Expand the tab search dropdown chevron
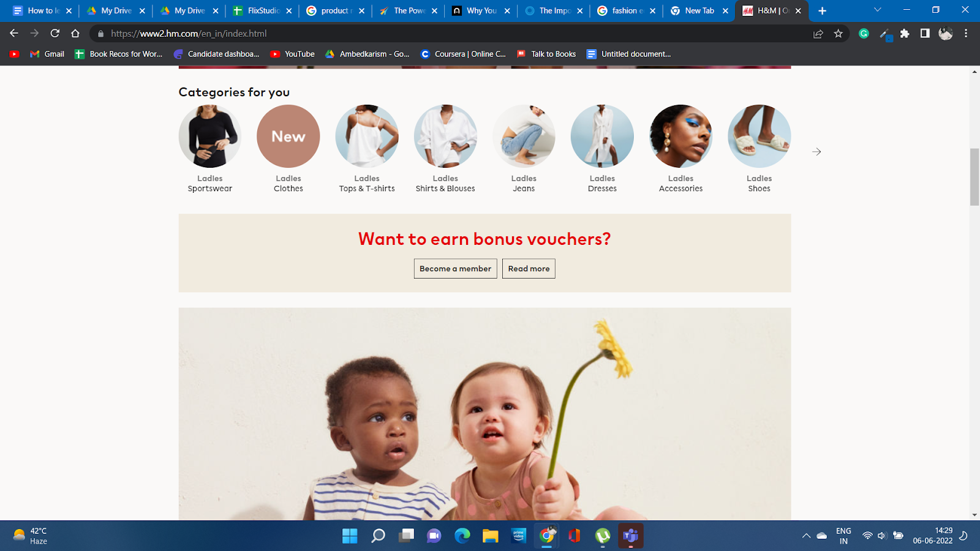Image resolution: width=980 pixels, height=551 pixels. point(878,10)
